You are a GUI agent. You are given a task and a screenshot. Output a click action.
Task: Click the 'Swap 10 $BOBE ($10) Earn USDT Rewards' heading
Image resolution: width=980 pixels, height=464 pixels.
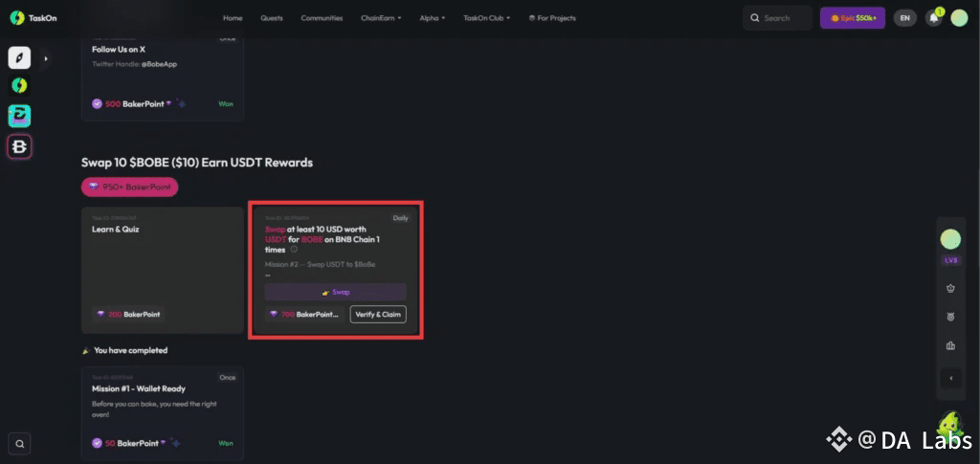click(197, 163)
